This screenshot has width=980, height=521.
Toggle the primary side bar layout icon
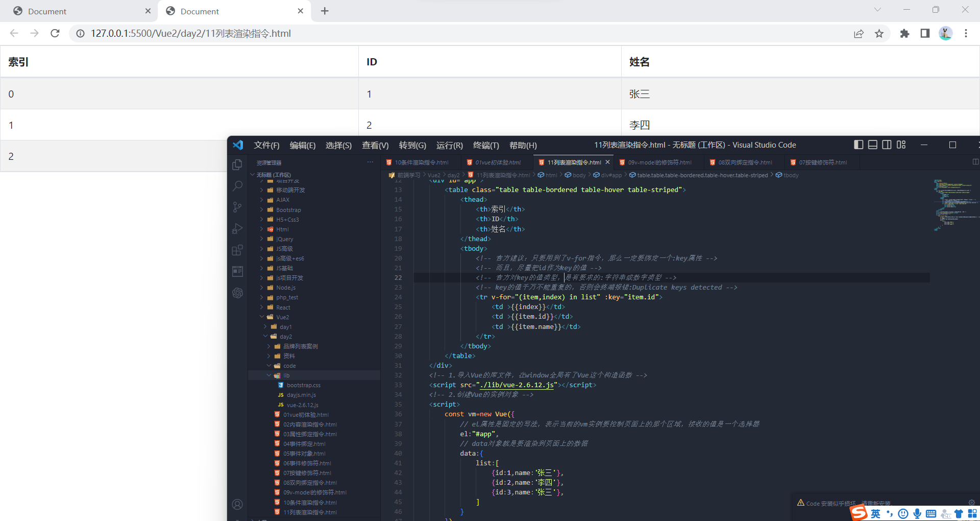click(x=859, y=145)
